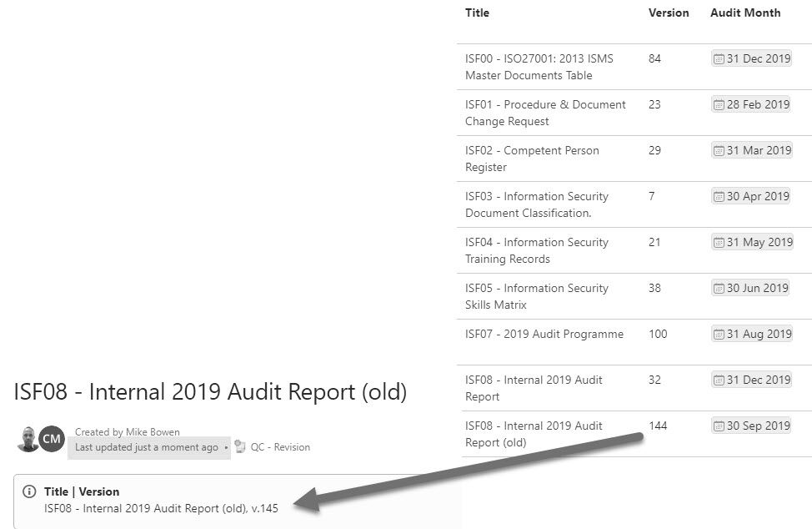
Task: Open ISF03 - Information Security Document Classification
Action: pyautogui.click(x=537, y=204)
